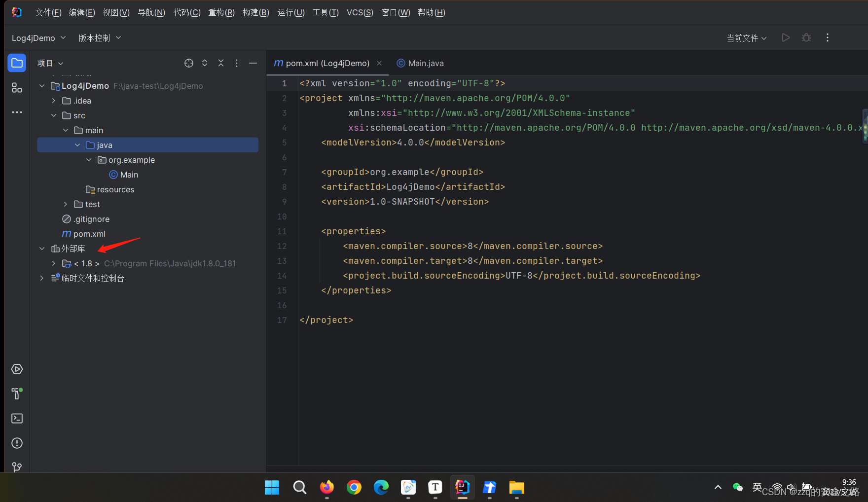Open the Log4jDemo project dropdown
This screenshot has height=502, width=868.
click(38, 38)
